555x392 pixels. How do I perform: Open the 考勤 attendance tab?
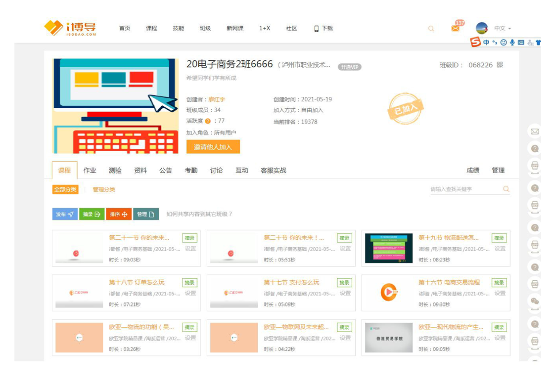(191, 171)
